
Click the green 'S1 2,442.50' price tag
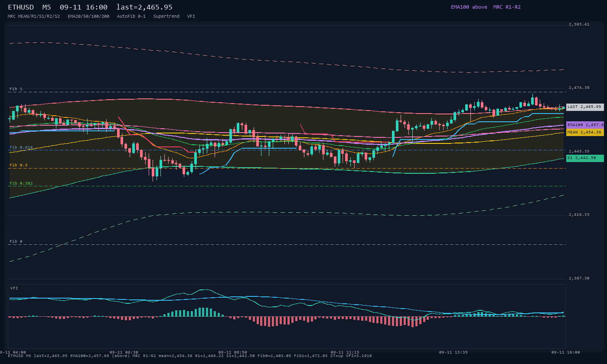[x=585, y=158]
